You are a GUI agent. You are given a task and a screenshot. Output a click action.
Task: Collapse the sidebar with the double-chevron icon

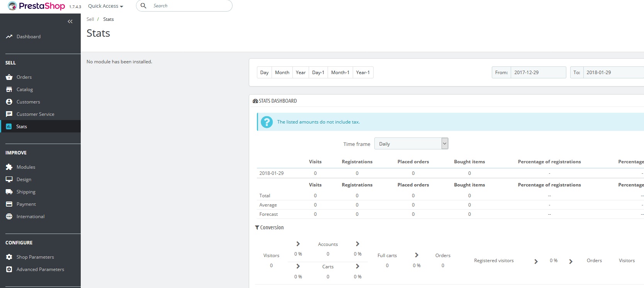70,22
